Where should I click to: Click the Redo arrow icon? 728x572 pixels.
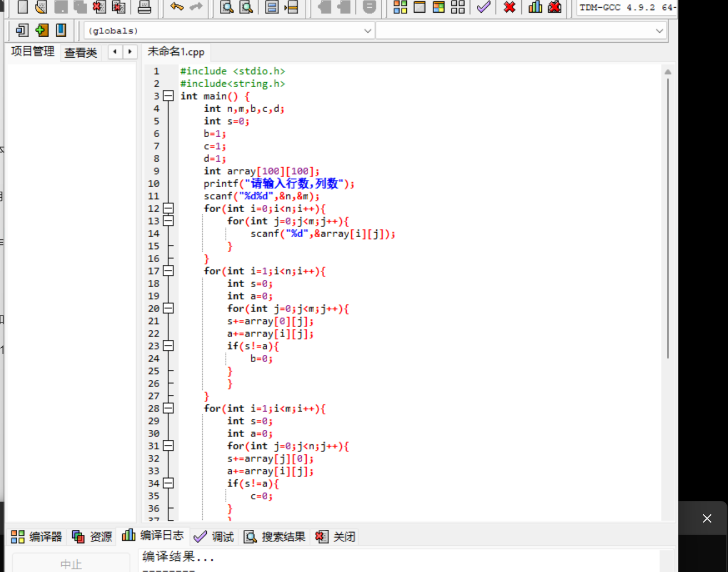pyautogui.click(x=196, y=7)
